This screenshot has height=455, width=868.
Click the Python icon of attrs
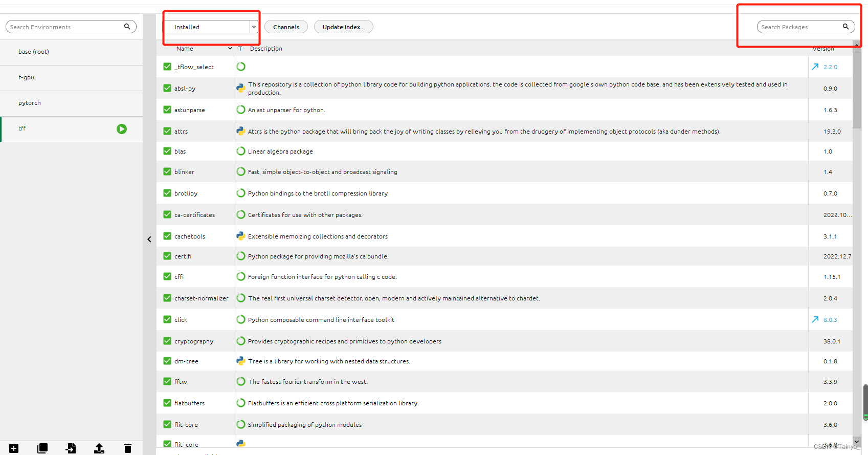[241, 131]
